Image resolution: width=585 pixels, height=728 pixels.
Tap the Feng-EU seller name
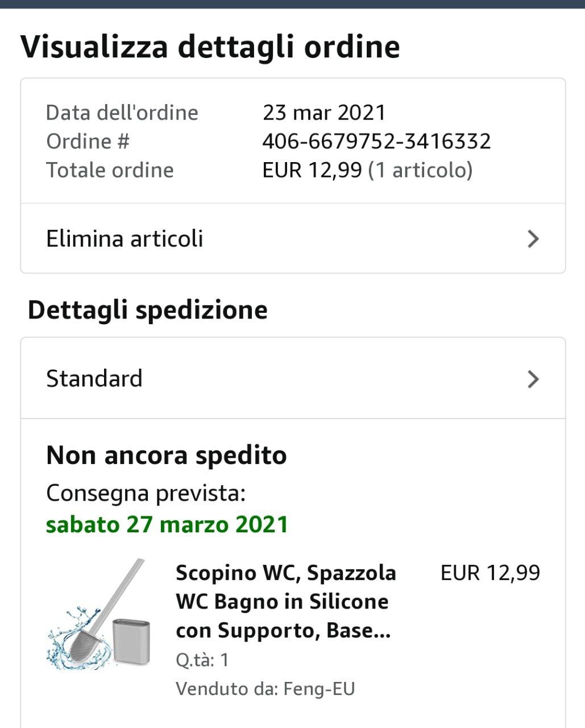coord(319,689)
